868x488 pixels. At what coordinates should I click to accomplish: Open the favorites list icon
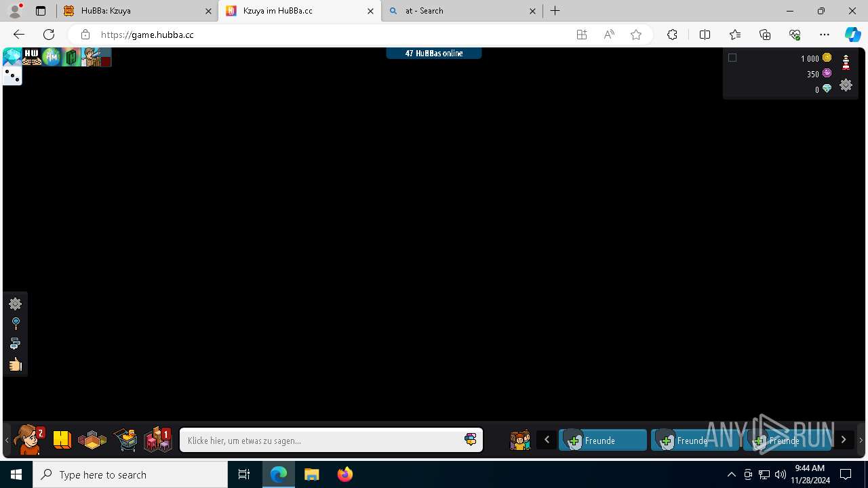tap(735, 35)
